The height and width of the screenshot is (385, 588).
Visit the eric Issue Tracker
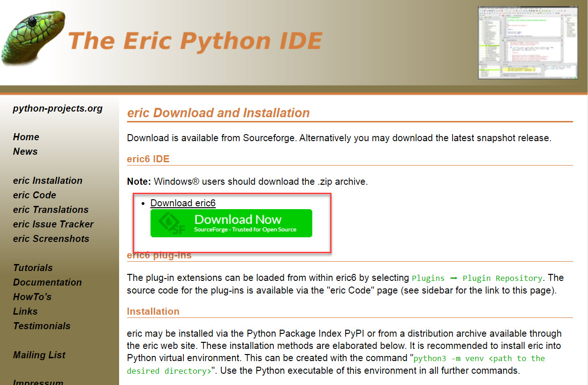(53, 224)
